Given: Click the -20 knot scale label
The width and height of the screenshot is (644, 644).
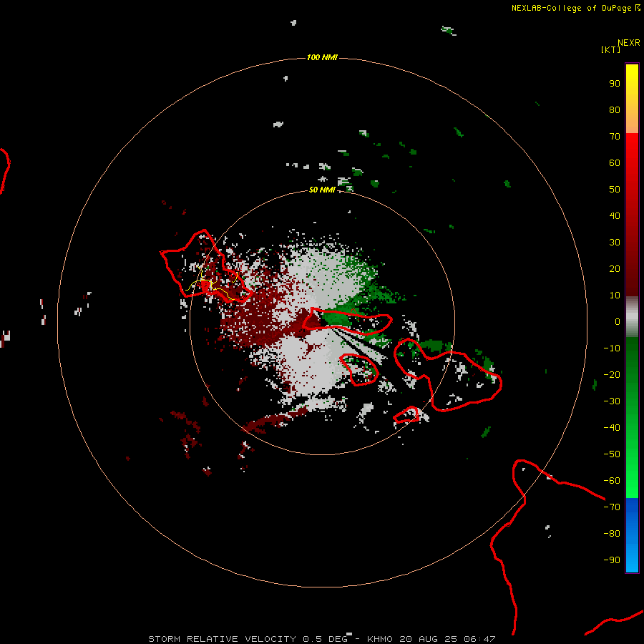Looking at the screenshot, I should (612, 375).
